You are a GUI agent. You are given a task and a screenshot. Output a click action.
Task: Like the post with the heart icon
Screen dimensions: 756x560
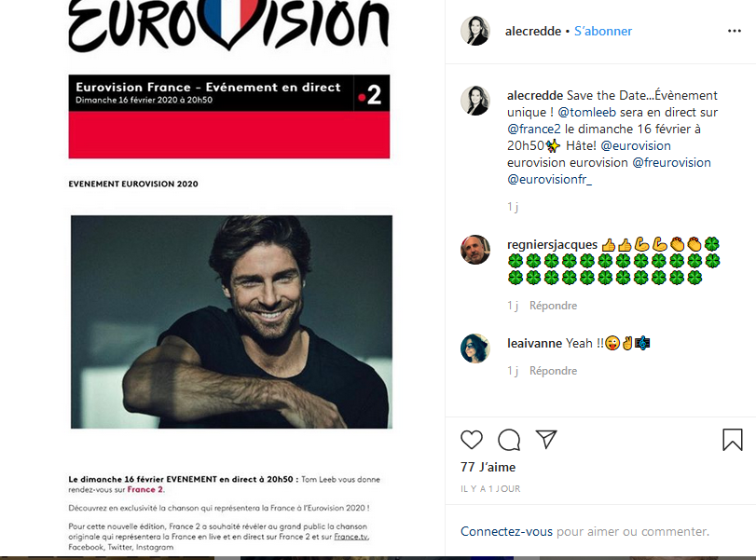pos(472,440)
